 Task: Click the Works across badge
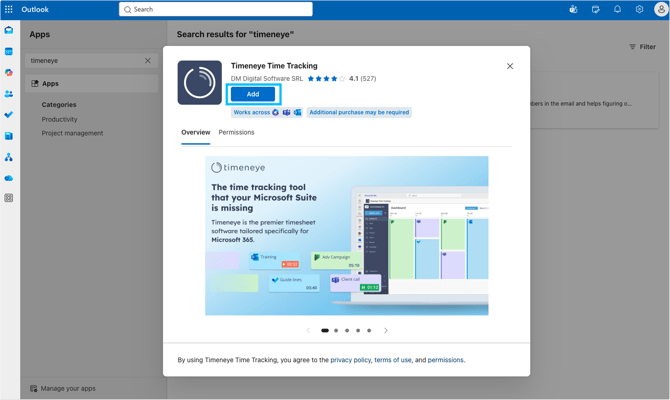(267, 112)
